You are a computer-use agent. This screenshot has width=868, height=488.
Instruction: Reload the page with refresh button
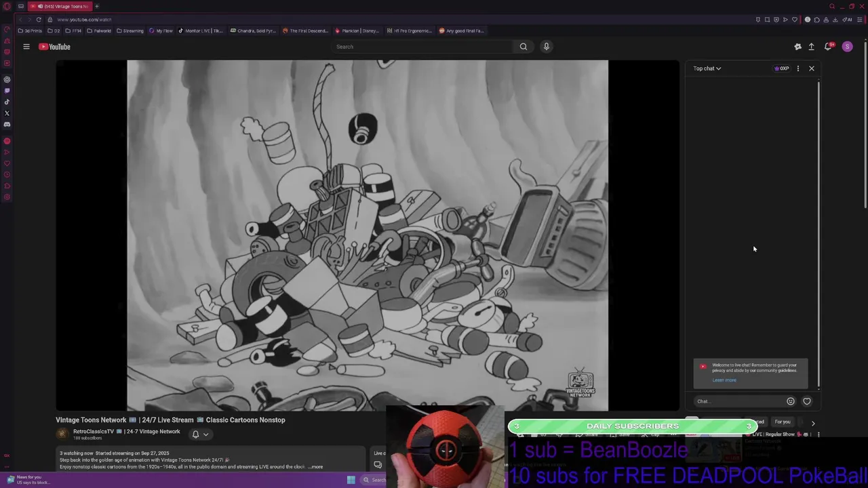tap(39, 20)
